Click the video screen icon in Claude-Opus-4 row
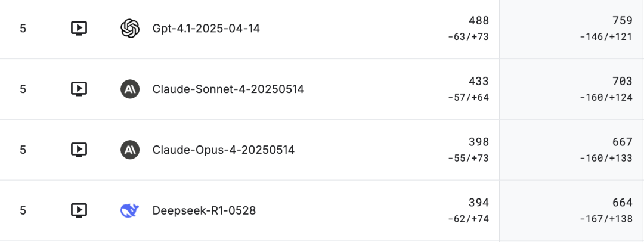 79,150
